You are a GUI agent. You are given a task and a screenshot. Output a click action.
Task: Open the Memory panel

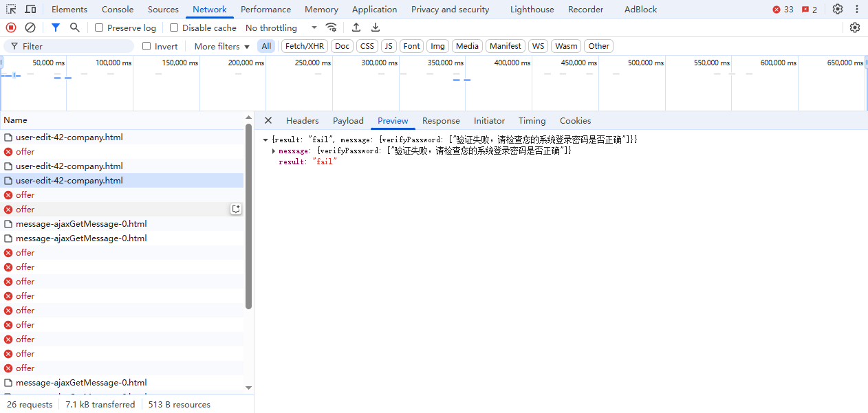321,9
